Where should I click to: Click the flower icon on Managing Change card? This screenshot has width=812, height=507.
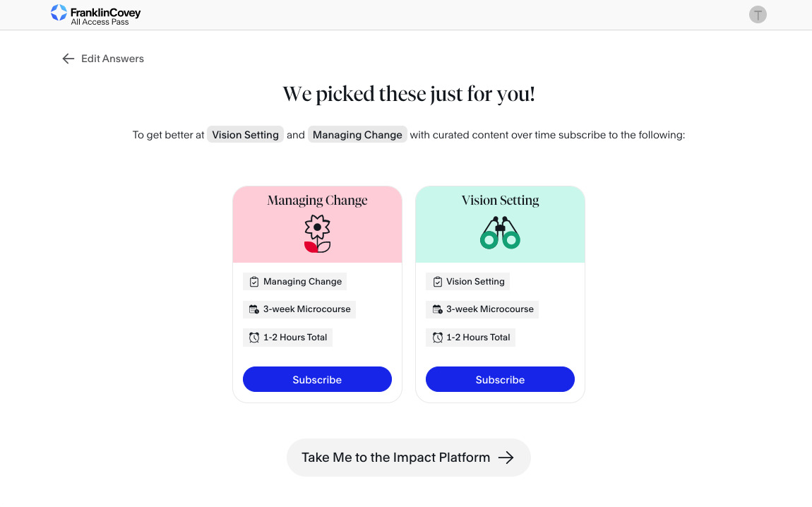tap(317, 234)
